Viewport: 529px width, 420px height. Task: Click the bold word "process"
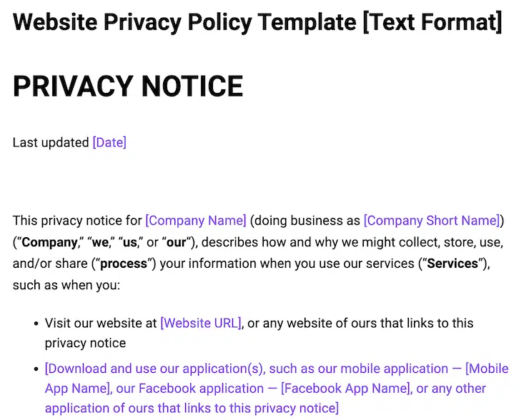point(124,264)
